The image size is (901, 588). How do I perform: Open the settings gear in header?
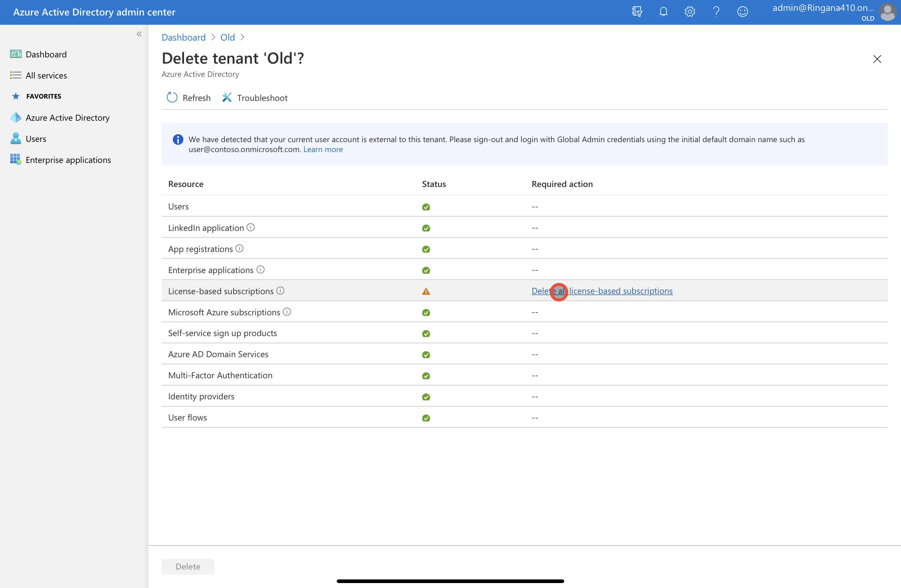pyautogui.click(x=690, y=12)
